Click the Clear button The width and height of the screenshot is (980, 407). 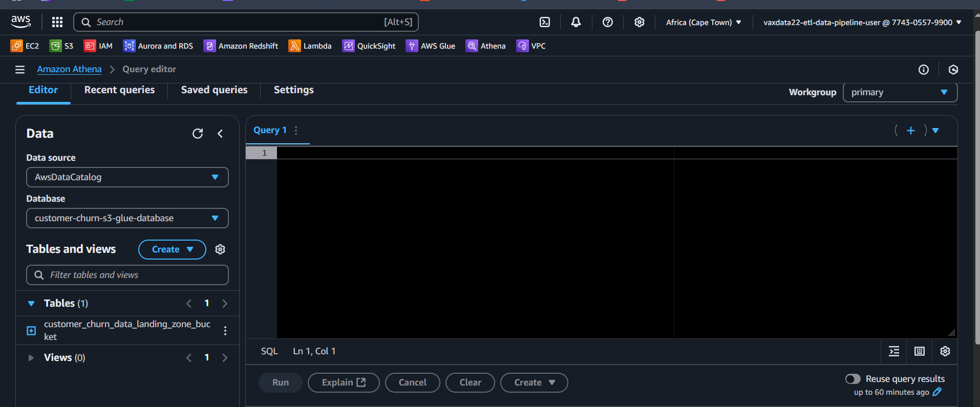pos(471,382)
